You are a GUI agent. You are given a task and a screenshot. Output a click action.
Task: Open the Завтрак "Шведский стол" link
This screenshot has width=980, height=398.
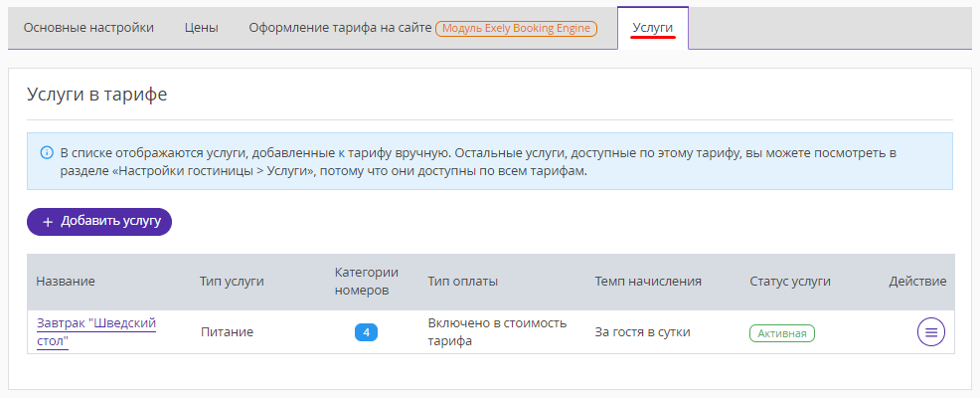pos(96,332)
